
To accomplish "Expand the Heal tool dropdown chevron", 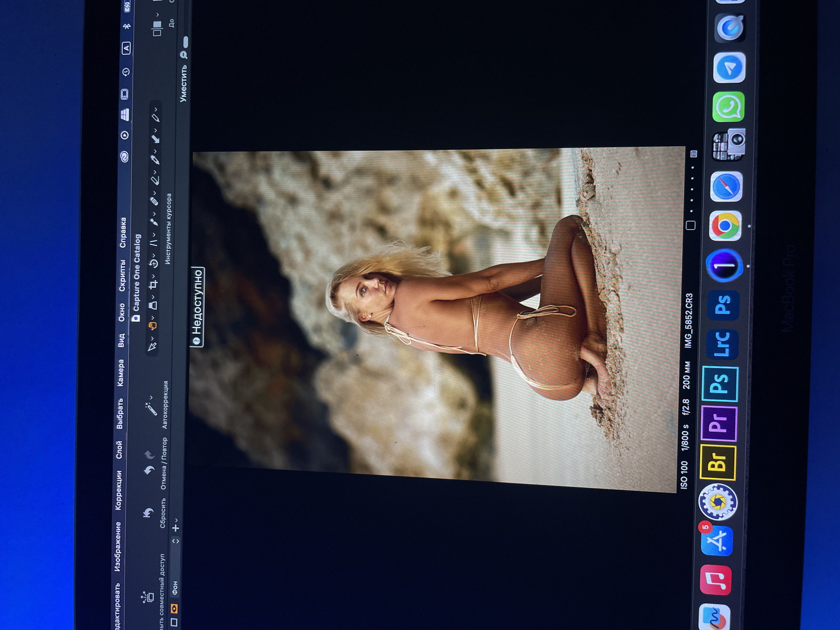I will pos(155,193).
